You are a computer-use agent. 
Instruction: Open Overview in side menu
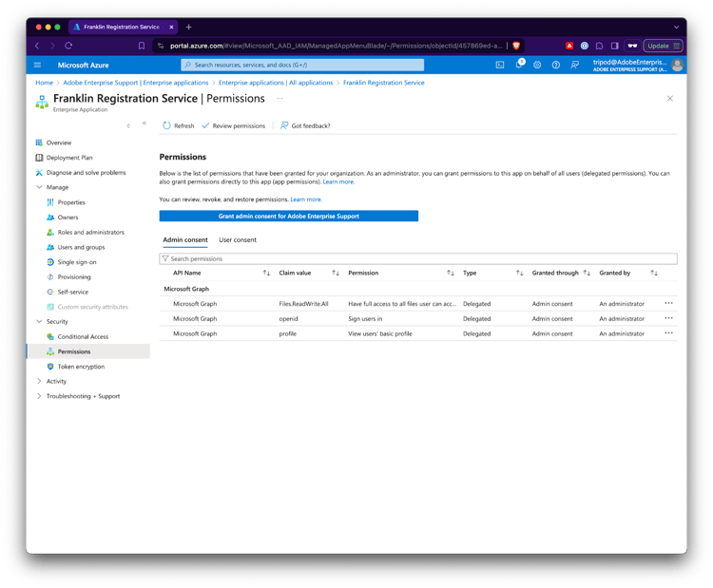coord(59,142)
